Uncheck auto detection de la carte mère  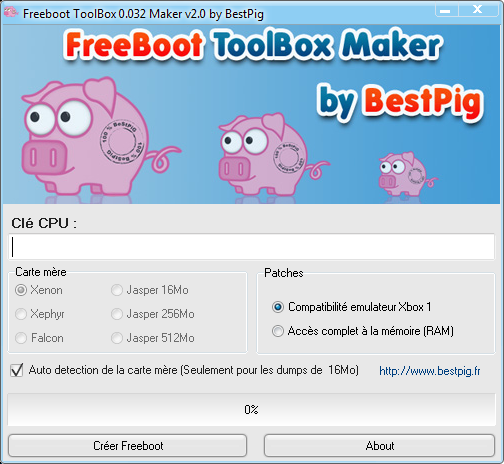[17, 370]
